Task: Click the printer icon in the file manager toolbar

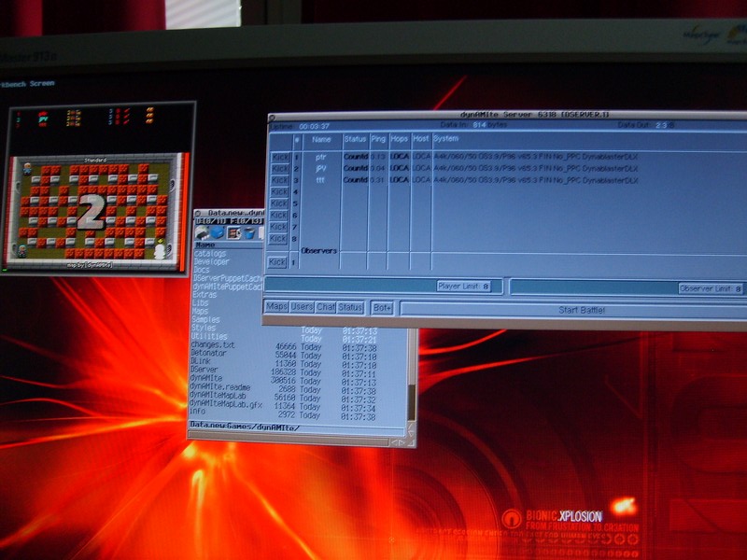Action: tap(203, 232)
